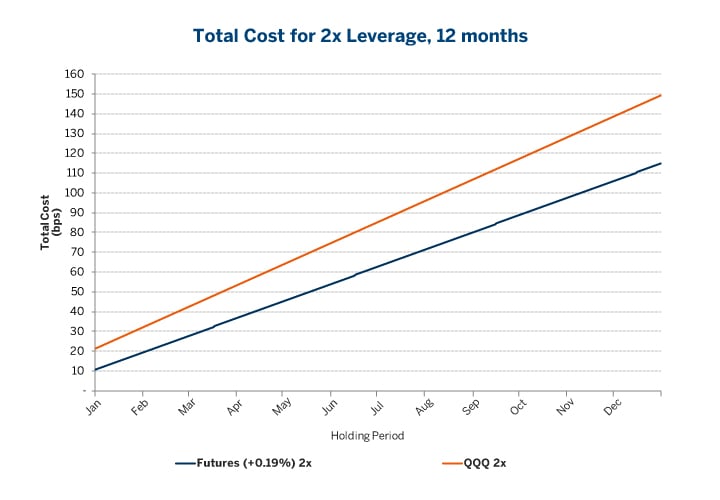The image size is (720, 500).
Task: Select the 'Mar' label on the x-axis
Action: coord(187,407)
